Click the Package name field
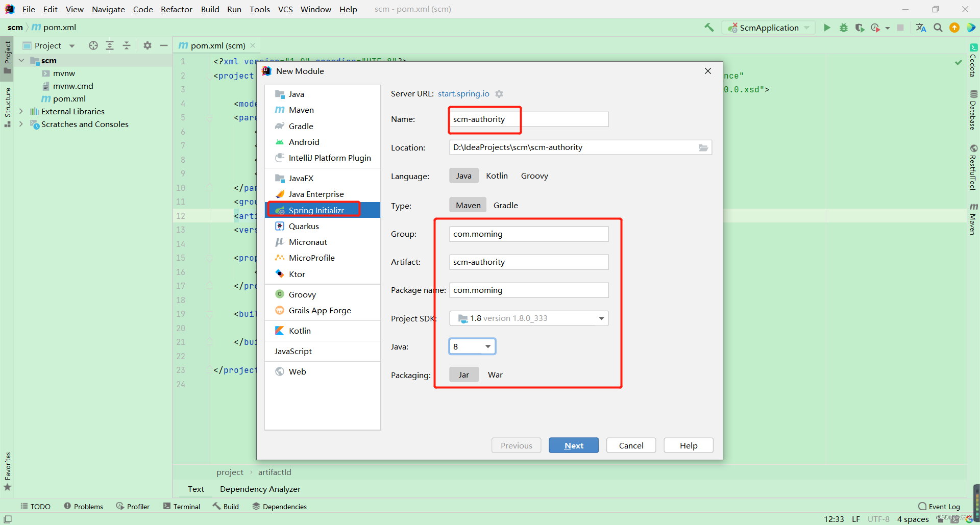The width and height of the screenshot is (980, 525). pos(529,290)
